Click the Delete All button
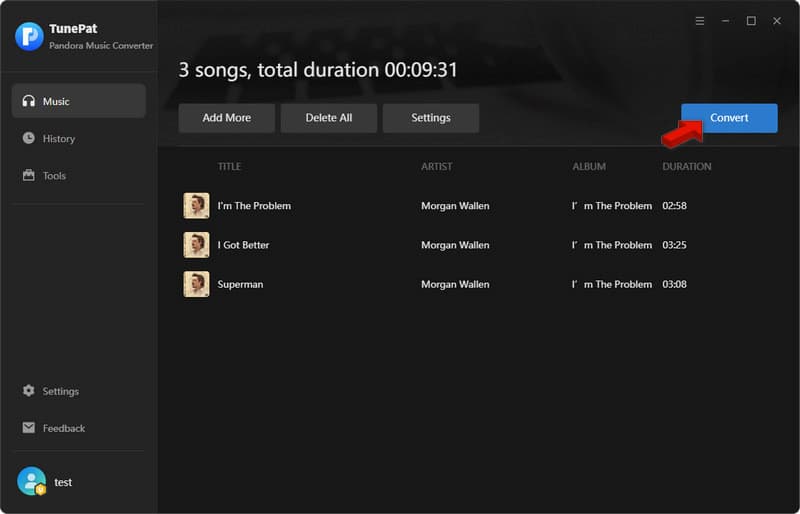 [329, 118]
